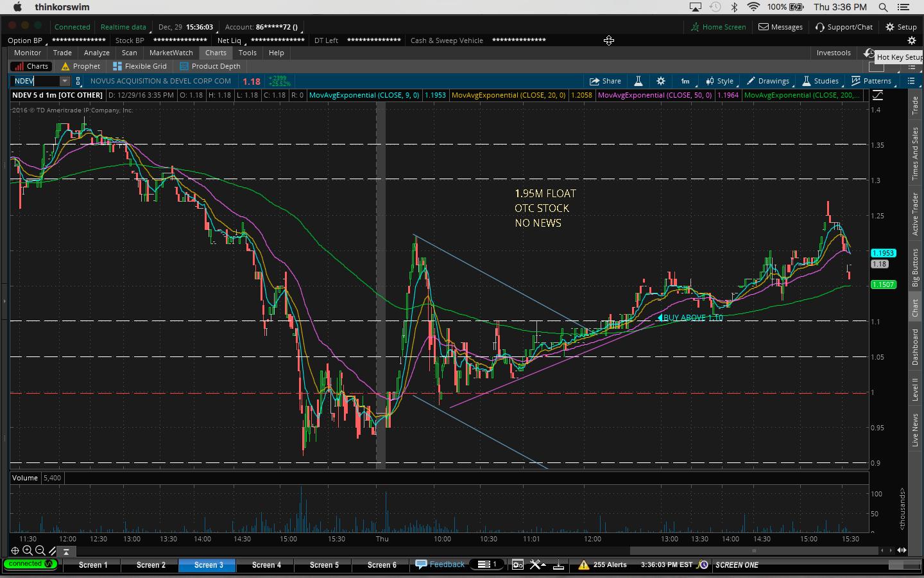Click the alerts warning triangle icon

click(583, 565)
